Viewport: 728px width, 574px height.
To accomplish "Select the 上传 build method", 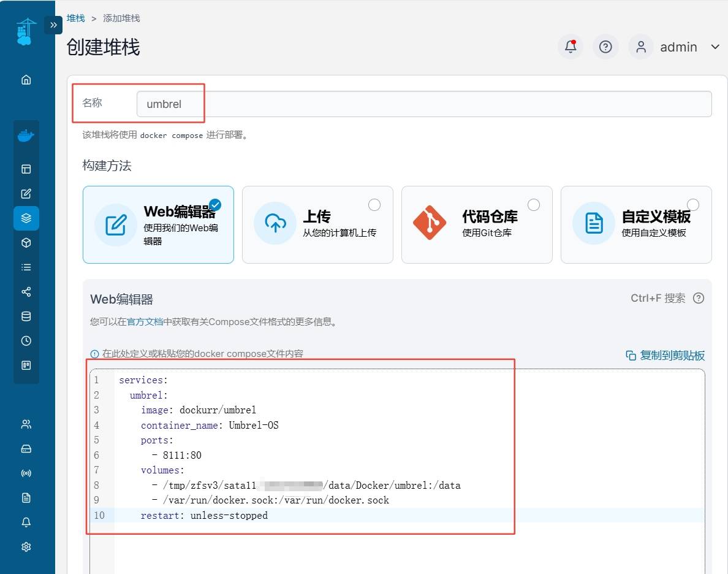I will (x=317, y=224).
